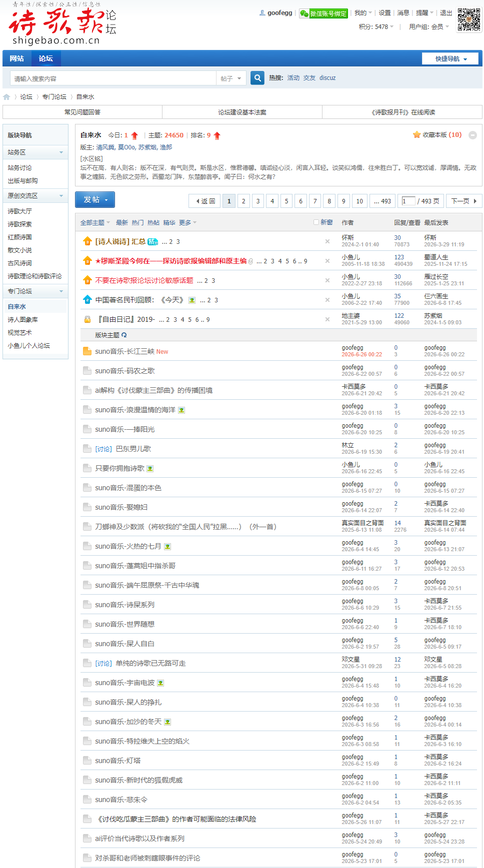This screenshot has width=484, height=868.
Task: Open the 帖子 search type dropdown
Action: 231,78
